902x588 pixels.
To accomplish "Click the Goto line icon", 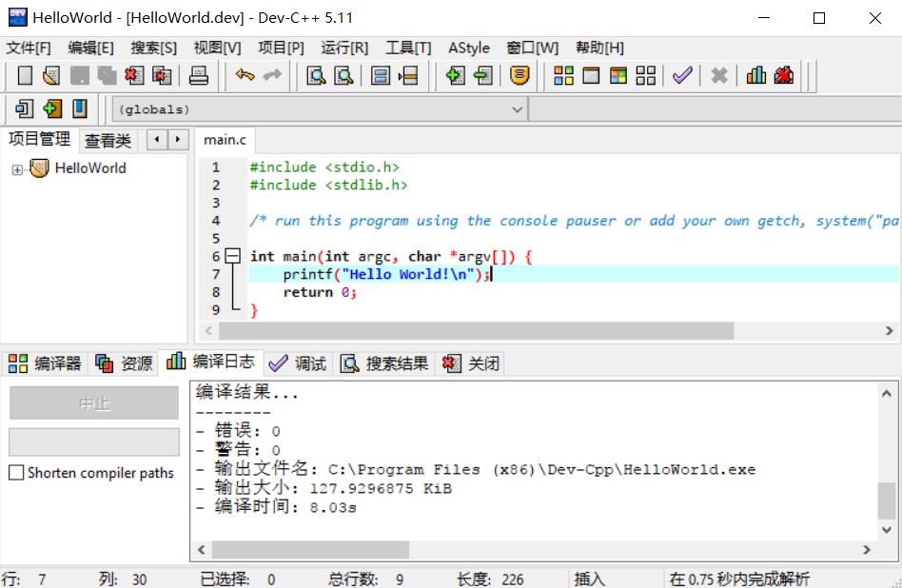I will click(x=408, y=75).
